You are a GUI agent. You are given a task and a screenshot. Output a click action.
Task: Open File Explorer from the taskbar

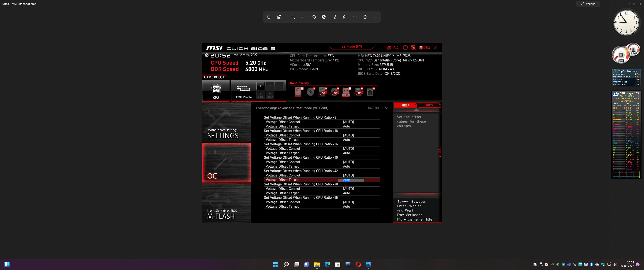click(x=317, y=264)
